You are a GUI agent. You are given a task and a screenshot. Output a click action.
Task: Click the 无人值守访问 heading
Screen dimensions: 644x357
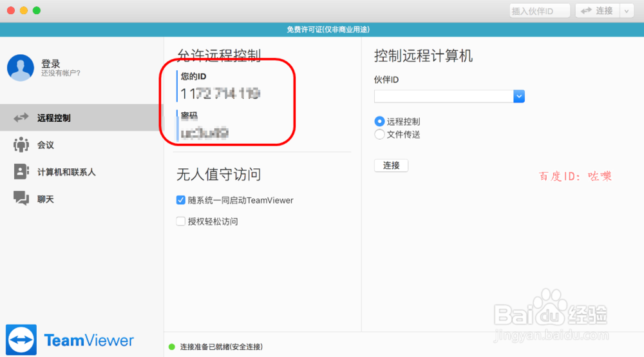[218, 174]
